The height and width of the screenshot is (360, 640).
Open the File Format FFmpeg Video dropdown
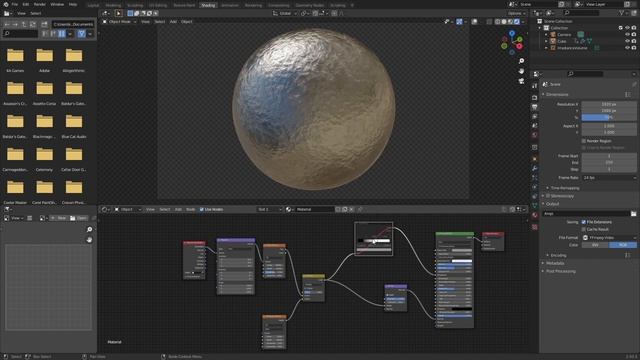point(609,238)
